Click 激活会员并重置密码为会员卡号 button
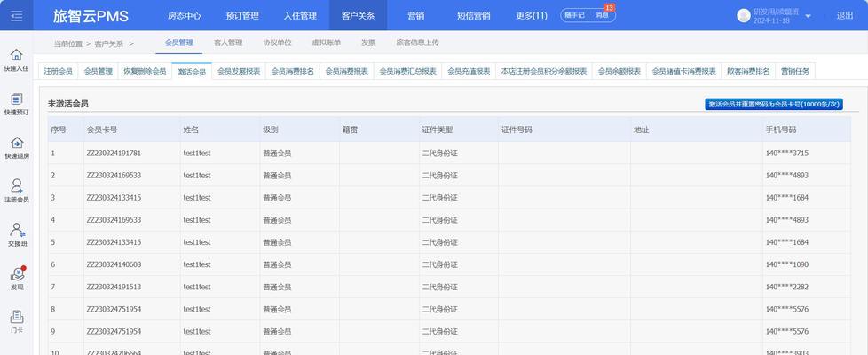Image resolution: width=868 pixels, height=355 pixels. click(774, 104)
